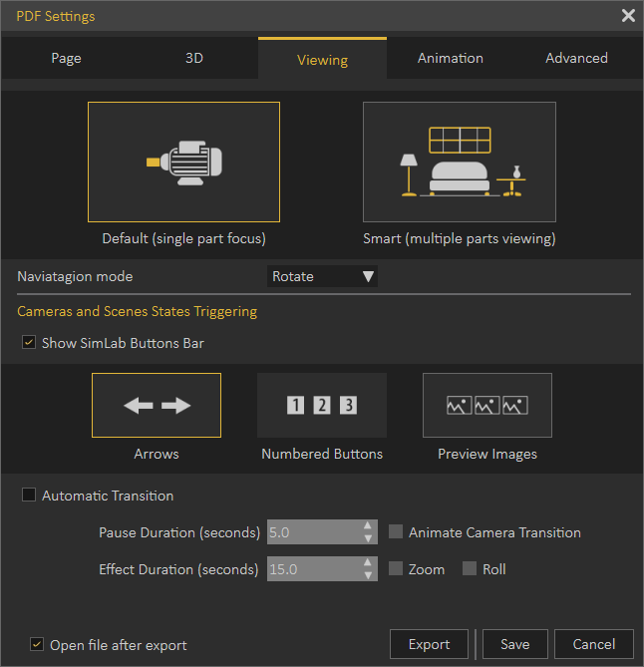The height and width of the screenshot is (667, 644).
Task: Choose Preview Images bar style
Action: [487, 405]
